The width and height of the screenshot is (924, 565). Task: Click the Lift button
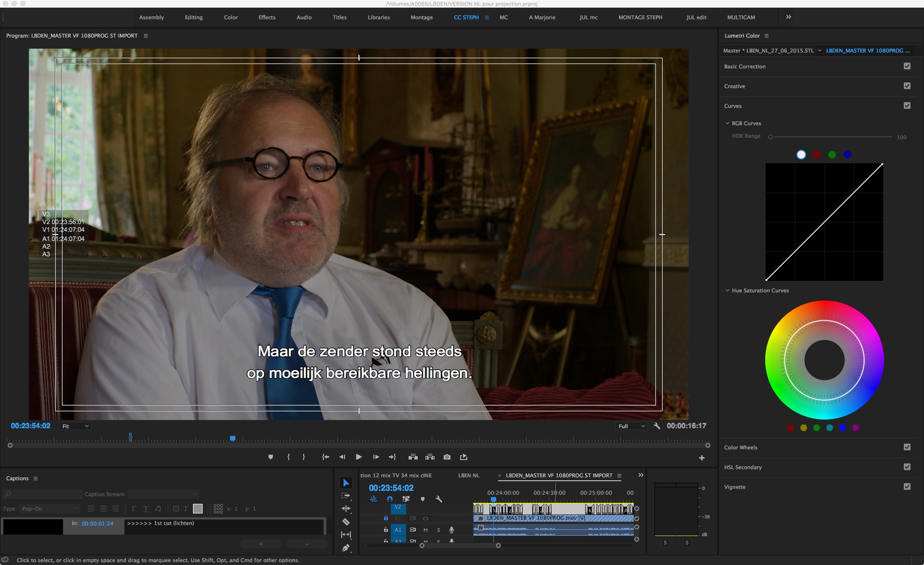point(413,457)
